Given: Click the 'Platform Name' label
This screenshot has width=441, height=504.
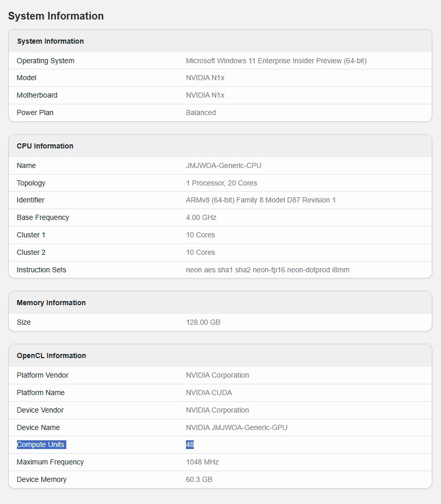Looking at the screenshot, I should (41, 393).
